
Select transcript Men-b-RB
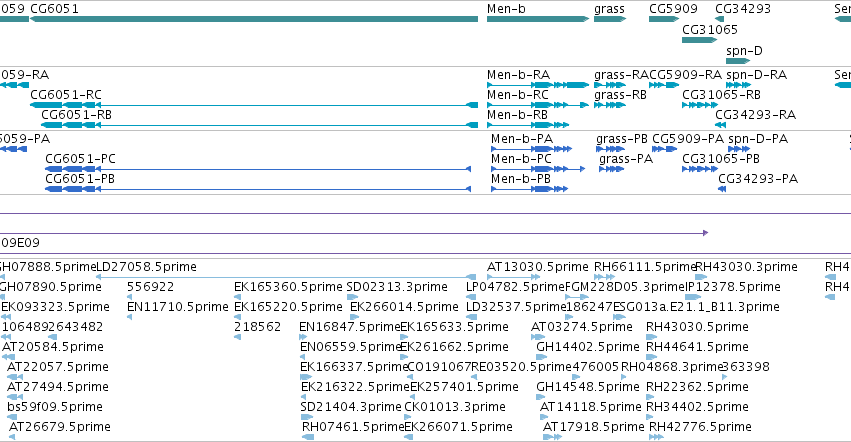pos(528,125)
